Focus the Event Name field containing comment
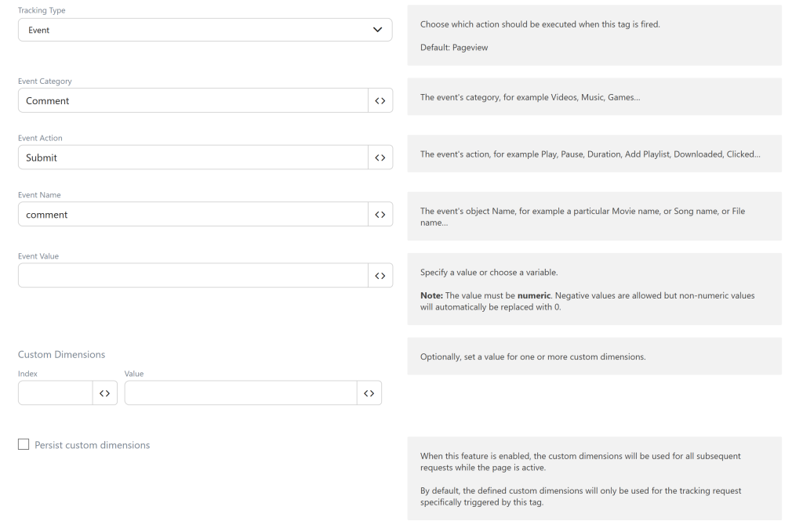 (x=193, y=215)
